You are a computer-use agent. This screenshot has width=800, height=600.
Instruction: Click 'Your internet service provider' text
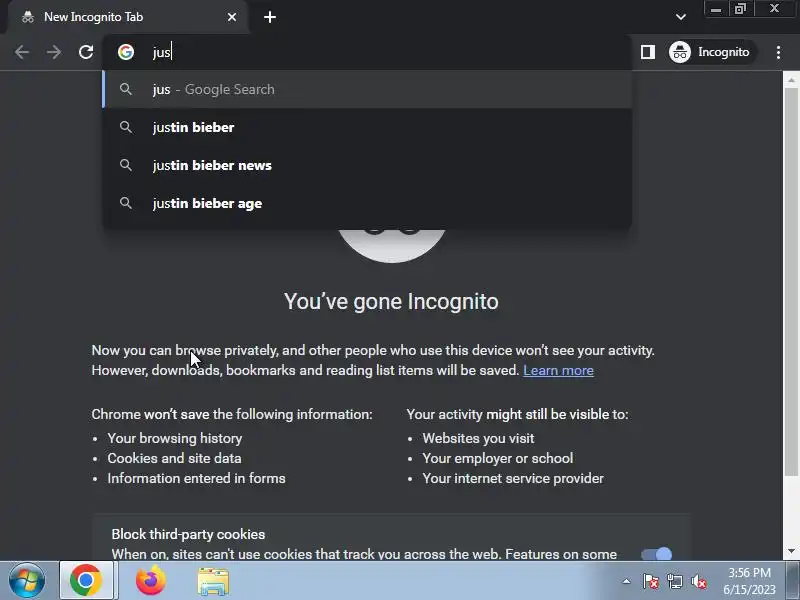point(513,478)
